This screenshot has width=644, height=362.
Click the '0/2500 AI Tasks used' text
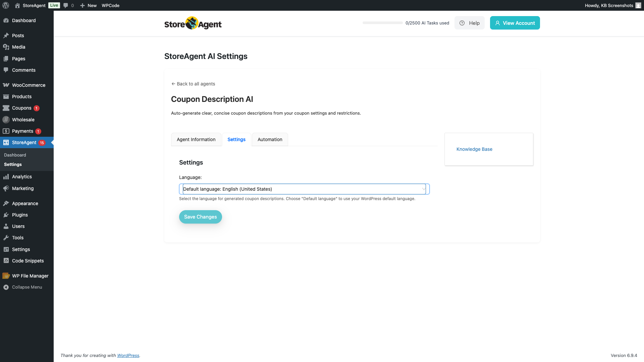coord(427,23)
